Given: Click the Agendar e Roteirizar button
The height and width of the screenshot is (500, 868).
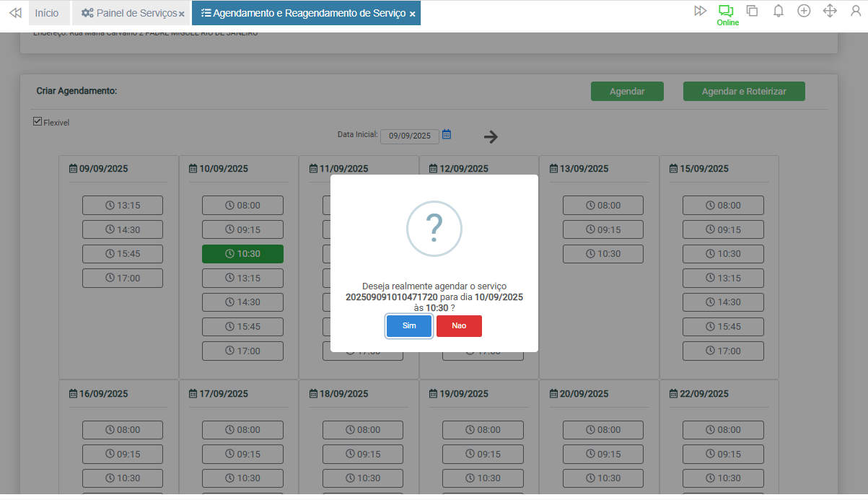Looking at the screenshot, I should [744, 92].
